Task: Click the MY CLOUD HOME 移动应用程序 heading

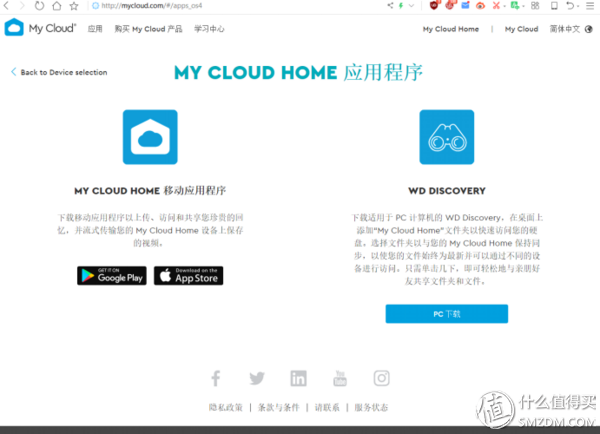Action: [x=150, y=191]
